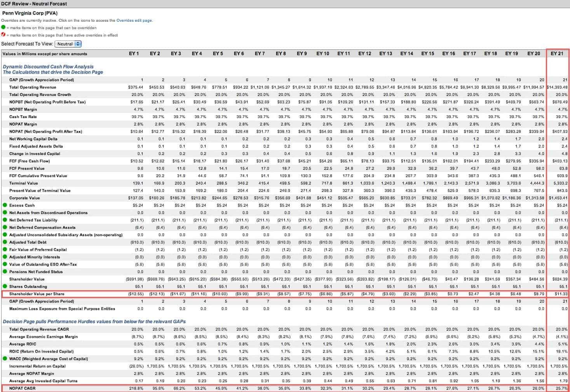
Task: Click EY 1 revenue value $375.44
Action: 136,87
